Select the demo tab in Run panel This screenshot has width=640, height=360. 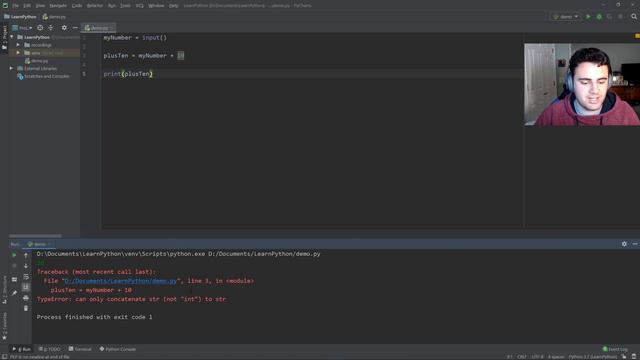pyautogui.click(x=39, y=244)
